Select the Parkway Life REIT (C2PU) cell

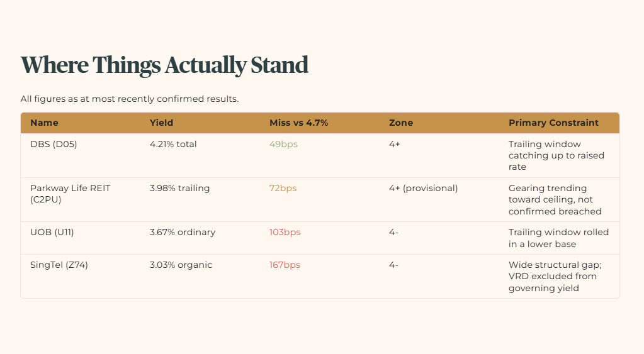pyautogui.click(x=71, y=194)
